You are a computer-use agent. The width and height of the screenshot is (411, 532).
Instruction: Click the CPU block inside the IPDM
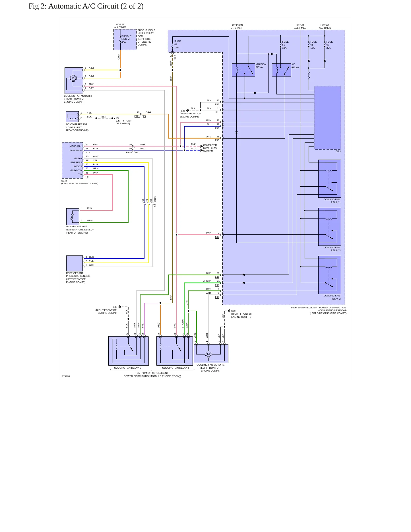[x=327, y=118]
